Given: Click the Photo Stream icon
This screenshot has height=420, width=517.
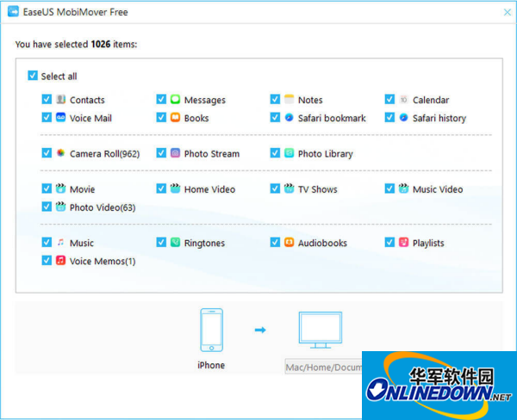Looking at the screenshot, I should click(175, 153).
